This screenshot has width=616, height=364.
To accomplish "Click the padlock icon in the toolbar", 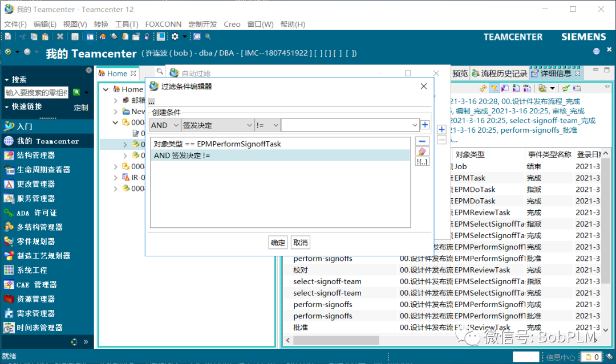I will 147,36.
